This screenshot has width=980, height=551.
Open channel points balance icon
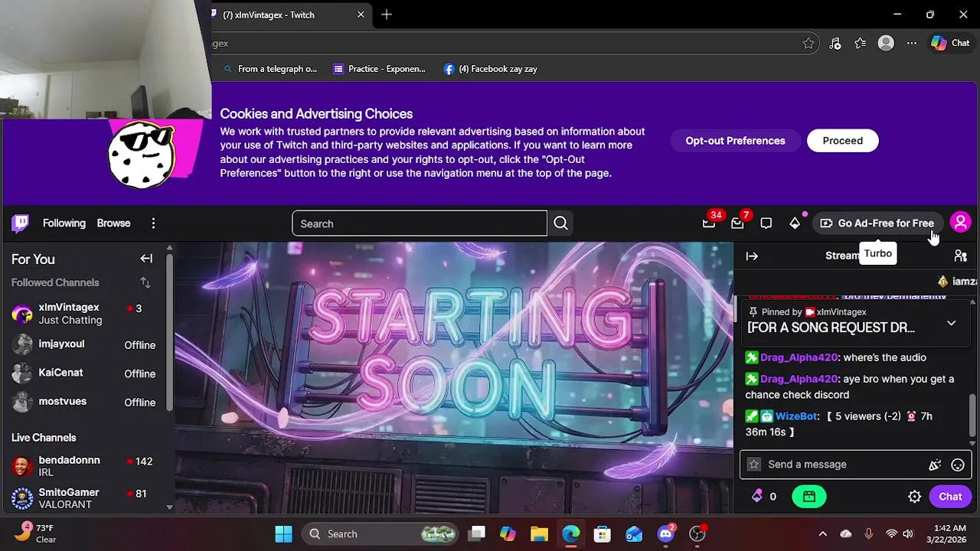[x=757, y=497]
